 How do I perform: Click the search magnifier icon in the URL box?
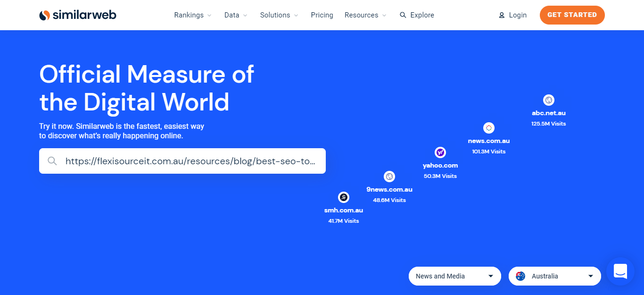tap(52, 161)
